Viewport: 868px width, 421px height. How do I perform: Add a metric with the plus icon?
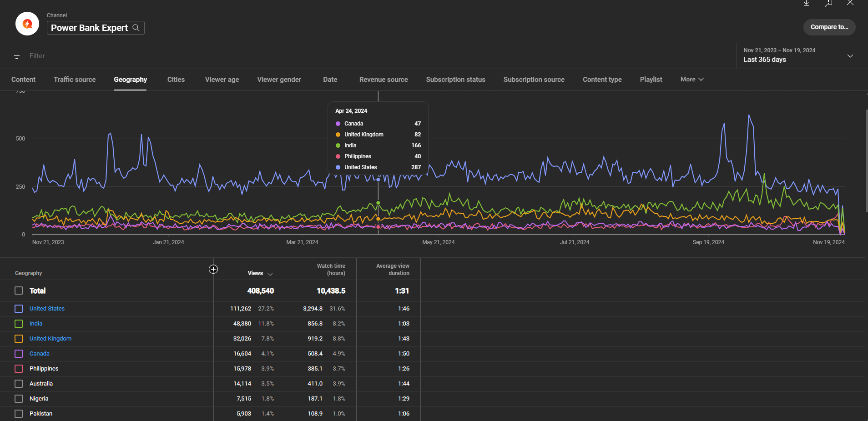(213, 269)
